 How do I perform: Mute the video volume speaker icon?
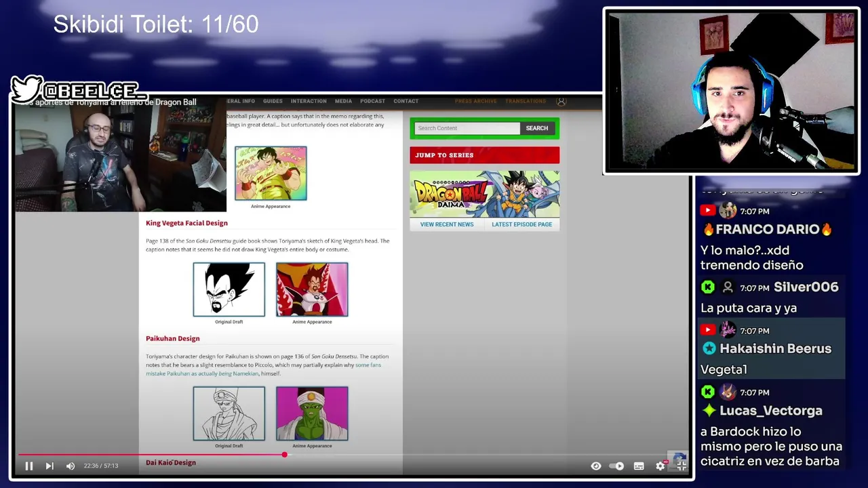(71, 466)
